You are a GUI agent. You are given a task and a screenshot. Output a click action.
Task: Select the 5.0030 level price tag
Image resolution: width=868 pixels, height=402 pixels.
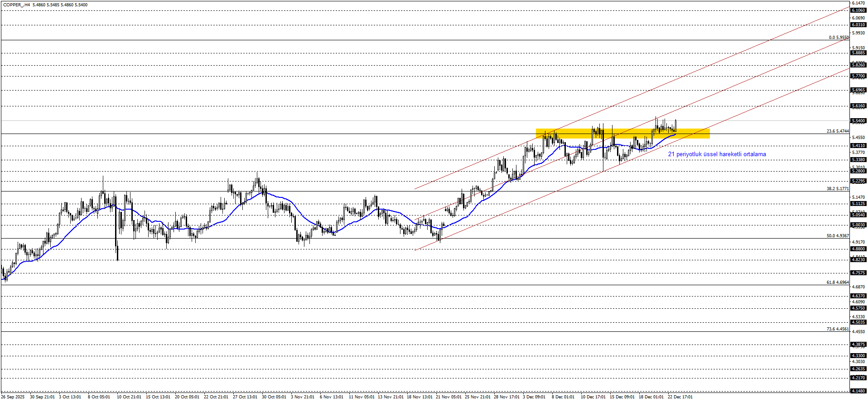(858, 225)
